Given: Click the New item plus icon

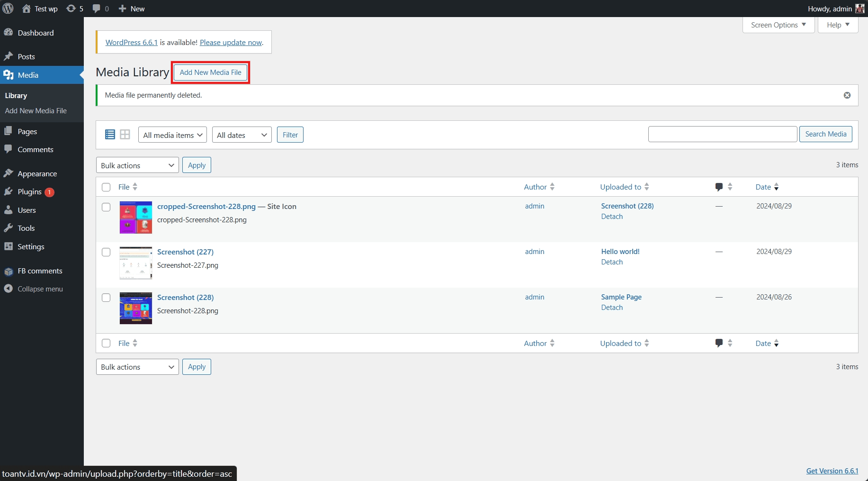Looking at the screenshot, I should pyautogui.click(x=122, y=9).
